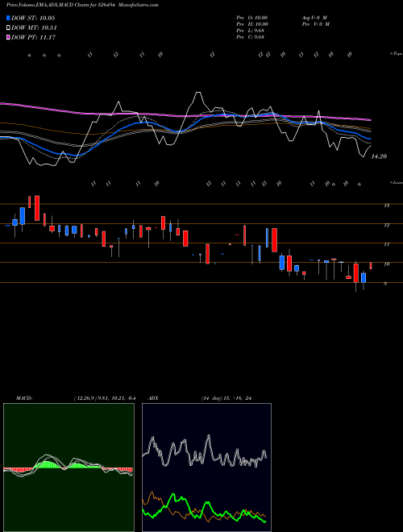Image resolution: width=403 pixels, height=532 pixels.
Task: Click the price axis label 9
Action: pos(385,283)
